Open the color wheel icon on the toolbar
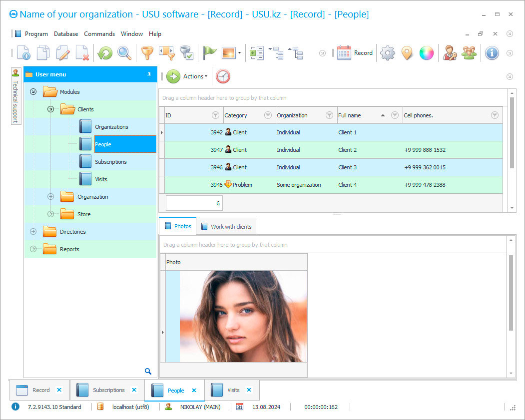Viewport: 525px width, 420px height. pyautogui.click(x=426, y=52)
